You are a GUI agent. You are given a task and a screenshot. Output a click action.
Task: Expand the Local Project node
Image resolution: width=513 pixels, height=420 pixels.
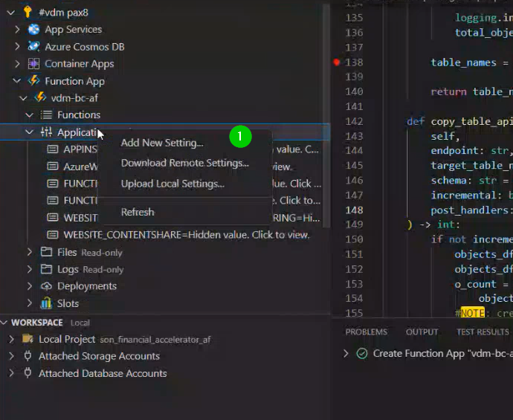(11, 339)
